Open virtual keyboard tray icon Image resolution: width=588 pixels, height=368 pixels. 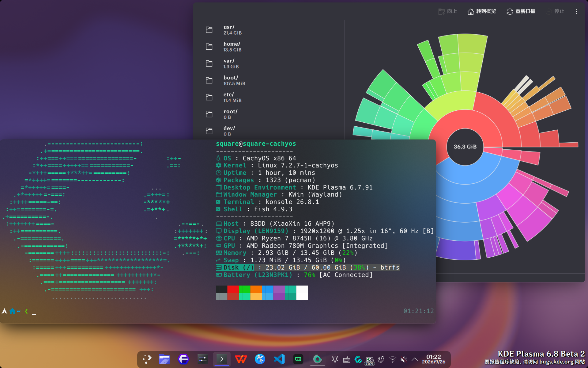pyautogui.click(x=346, y=359)
